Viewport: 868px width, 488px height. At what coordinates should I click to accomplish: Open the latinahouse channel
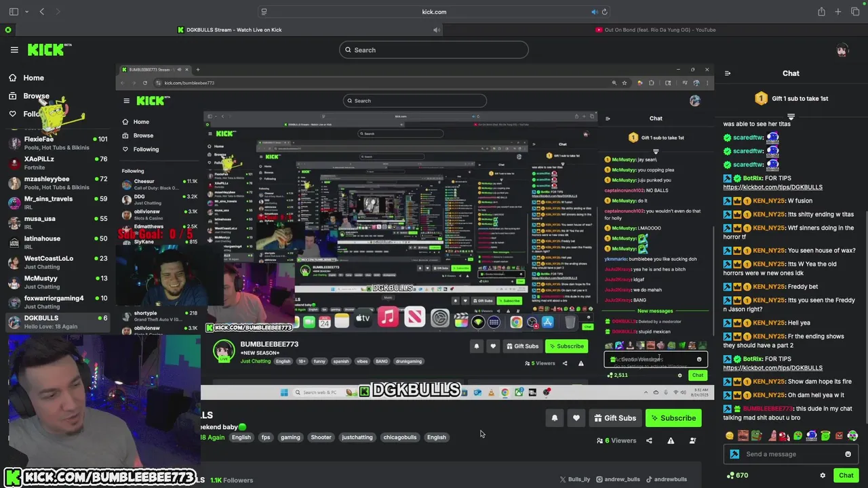[x=58, y=242]
